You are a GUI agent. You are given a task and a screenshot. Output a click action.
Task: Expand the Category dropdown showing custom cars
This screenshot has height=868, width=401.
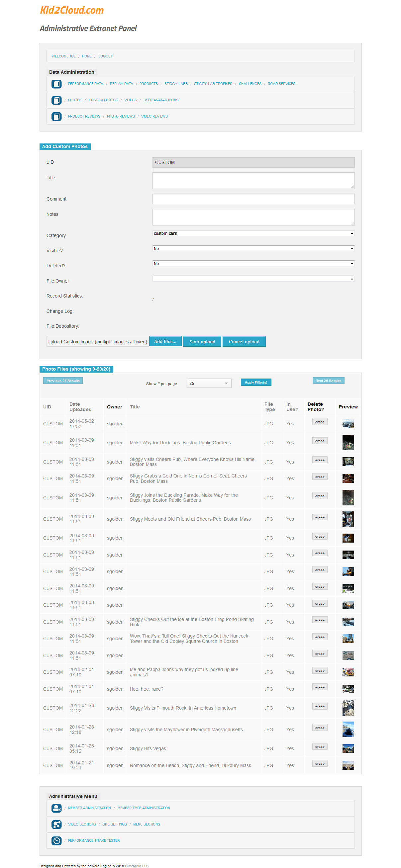point(253,233)
